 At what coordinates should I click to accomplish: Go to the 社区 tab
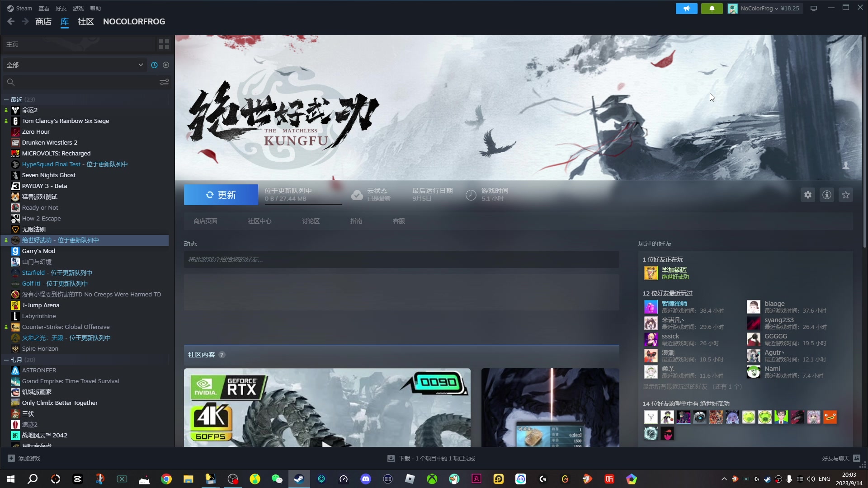pyautogui.click(x=85, y=21)
